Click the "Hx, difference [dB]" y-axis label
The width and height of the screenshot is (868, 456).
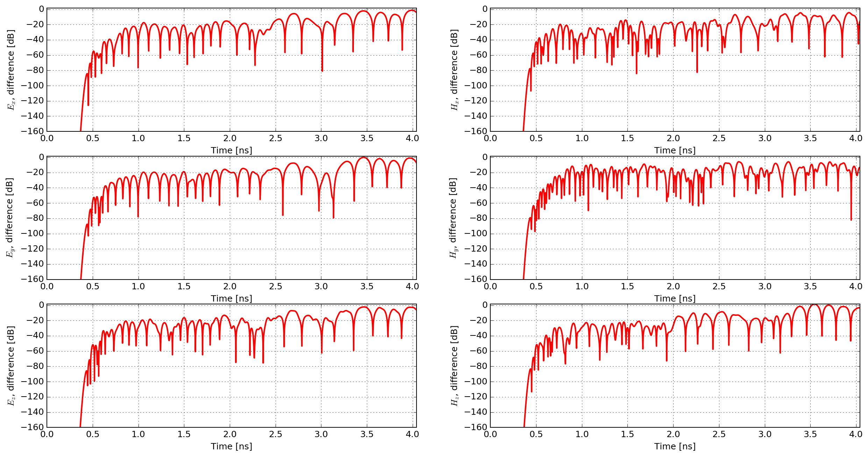[x=455, y=70]
